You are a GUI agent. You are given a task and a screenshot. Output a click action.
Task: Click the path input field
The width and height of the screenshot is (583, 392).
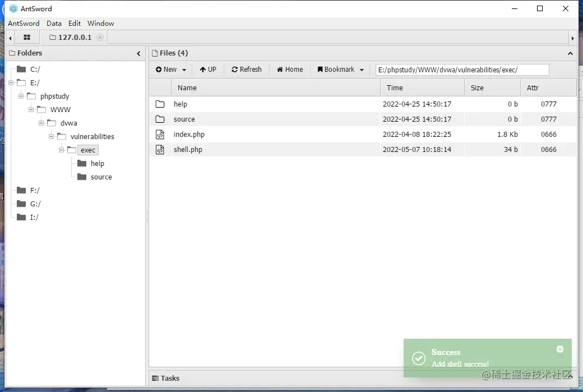[462, 70]
